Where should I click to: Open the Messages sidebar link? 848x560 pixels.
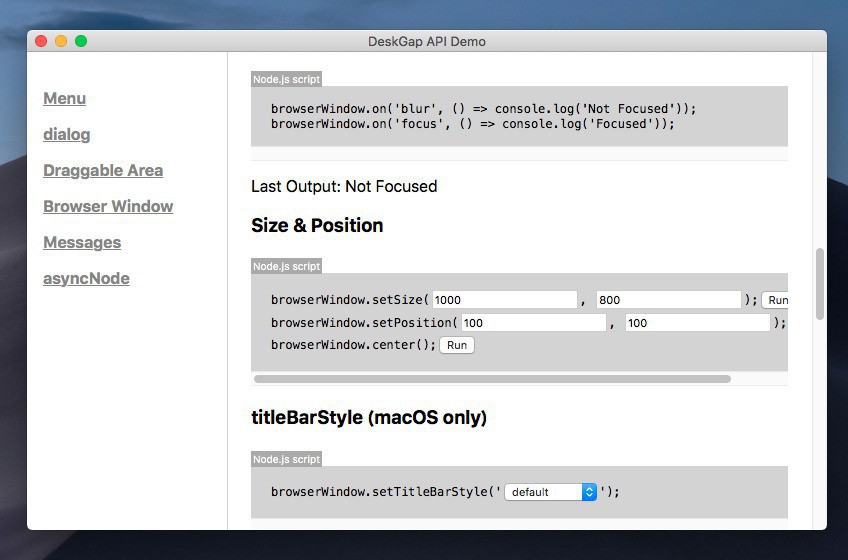pyautogui.click(x=82, y=242)
